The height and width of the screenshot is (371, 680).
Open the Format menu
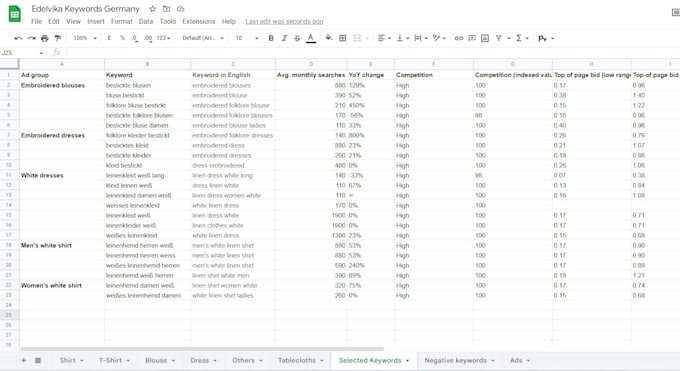pos(121,21)
